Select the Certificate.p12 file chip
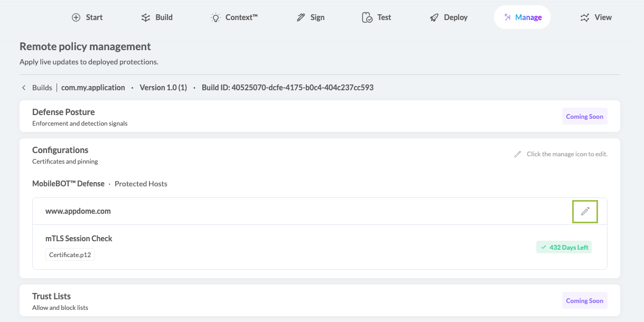This screenshot has width=644, height=322. 70,254
